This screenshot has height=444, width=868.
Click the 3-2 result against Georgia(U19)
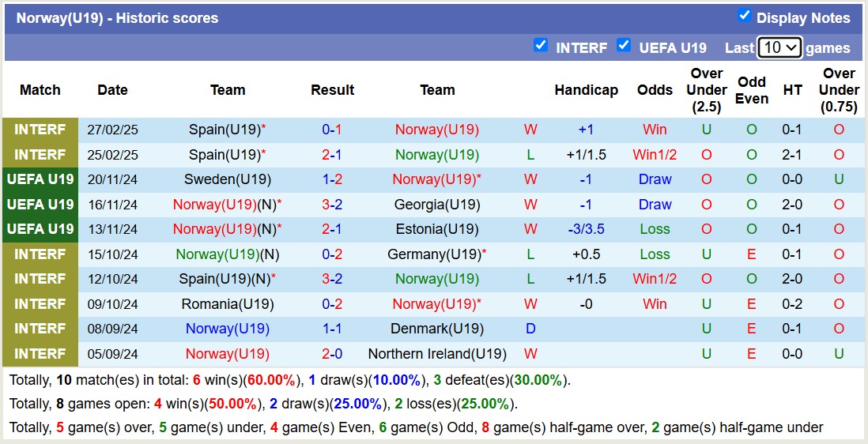click(332, 205)
